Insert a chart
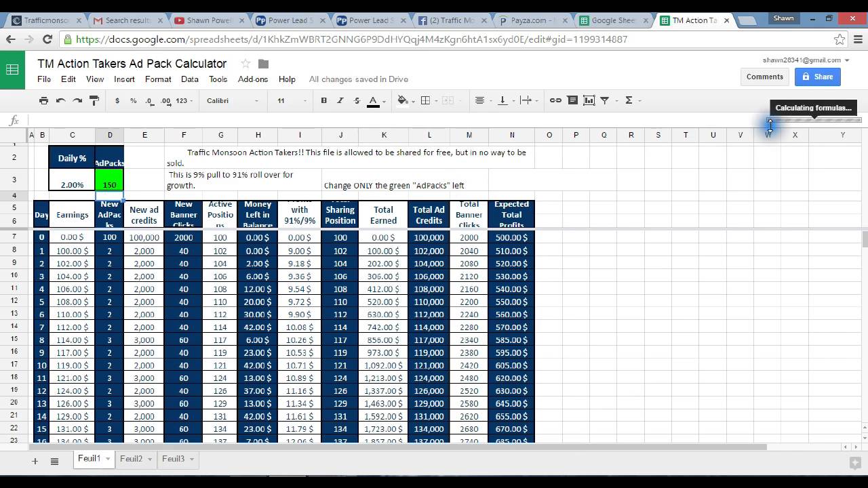 pyautogui.click(x=589, y=100)
